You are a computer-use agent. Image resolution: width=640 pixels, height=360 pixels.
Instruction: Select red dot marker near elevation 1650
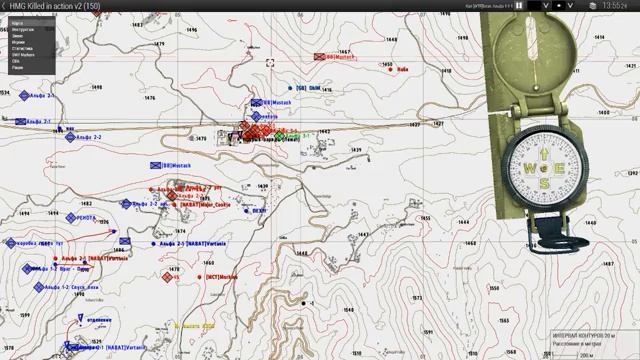391,69
